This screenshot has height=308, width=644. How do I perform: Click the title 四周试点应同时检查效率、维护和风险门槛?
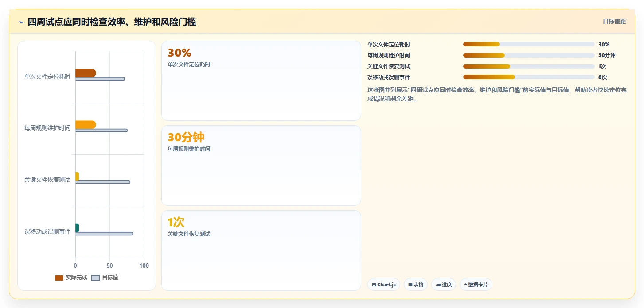click(x=112, y=22)
